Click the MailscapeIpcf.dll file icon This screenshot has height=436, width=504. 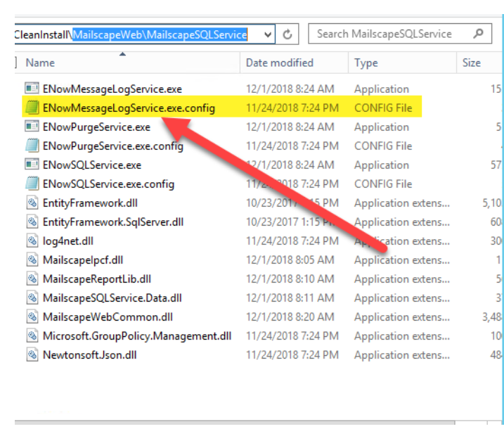tap(32, 259)
